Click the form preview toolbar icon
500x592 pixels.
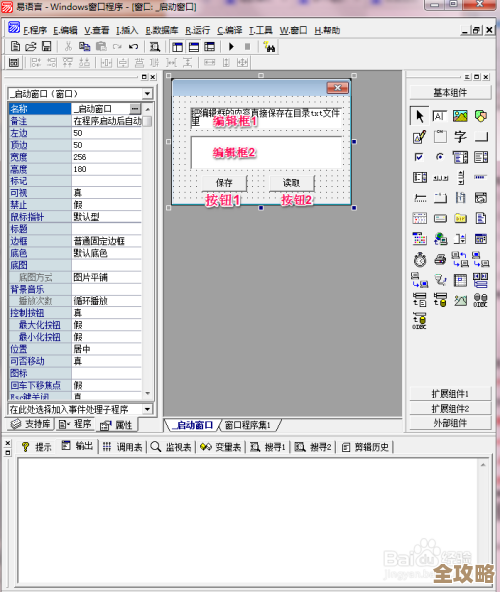14,63
